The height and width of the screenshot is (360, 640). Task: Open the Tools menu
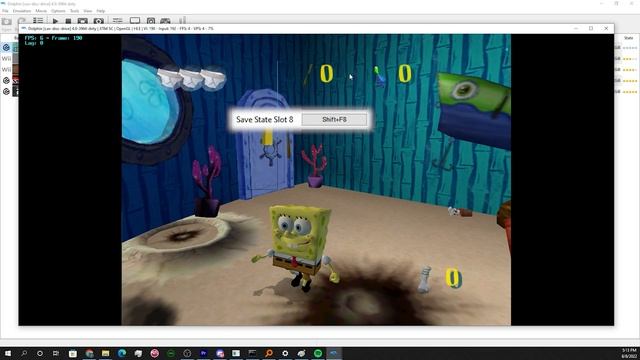coord(74,11)
